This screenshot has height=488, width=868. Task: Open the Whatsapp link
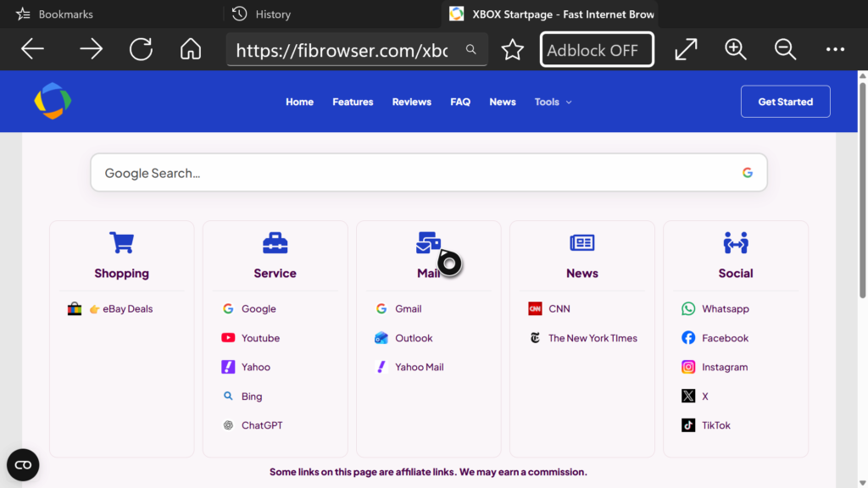(715, 308)
